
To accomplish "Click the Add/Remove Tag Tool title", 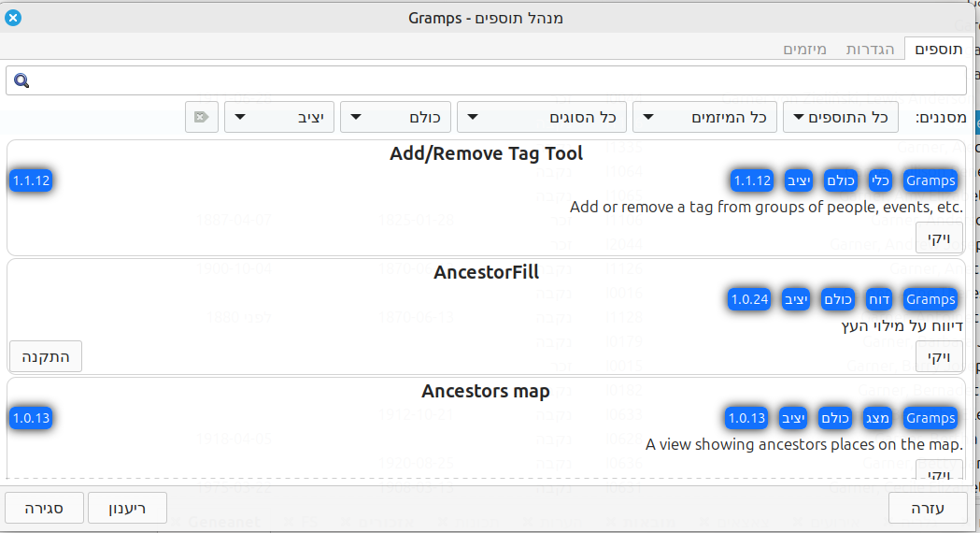I will [486, 154].
